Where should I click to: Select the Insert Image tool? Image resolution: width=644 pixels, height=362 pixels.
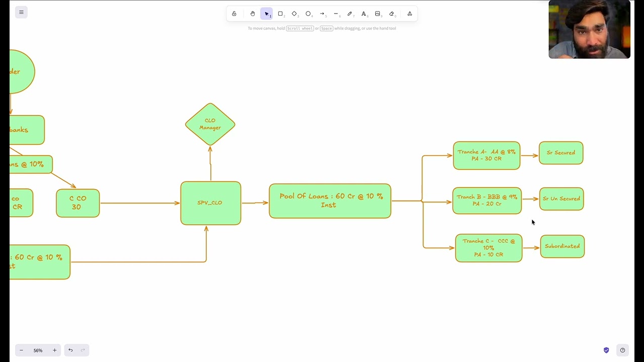point(378,14)
